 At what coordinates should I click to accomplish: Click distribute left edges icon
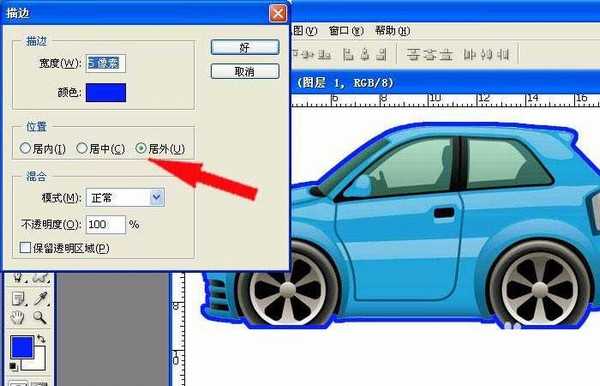[x=470, y=55]
